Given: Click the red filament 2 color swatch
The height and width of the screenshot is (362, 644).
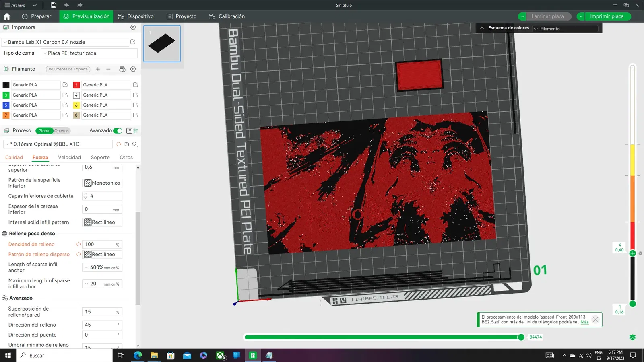Looking at the screenshot, I should [76, 85].
